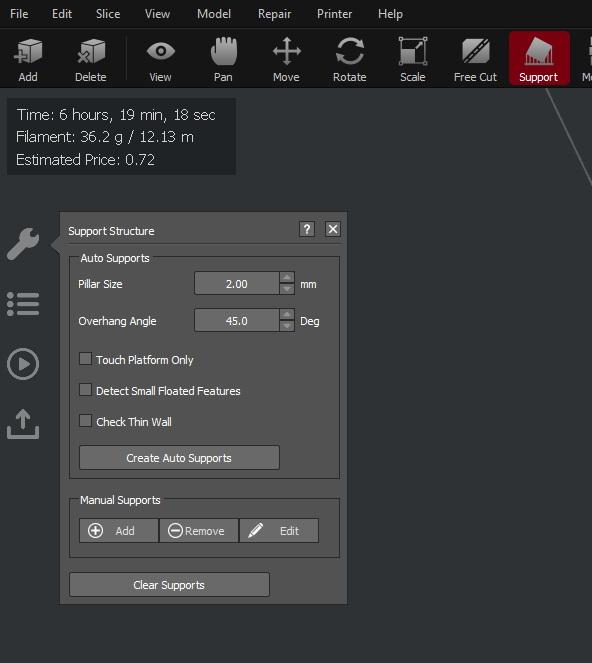Select the Add model tool
This screenshot has height=663, width=592.
(28, 59)
